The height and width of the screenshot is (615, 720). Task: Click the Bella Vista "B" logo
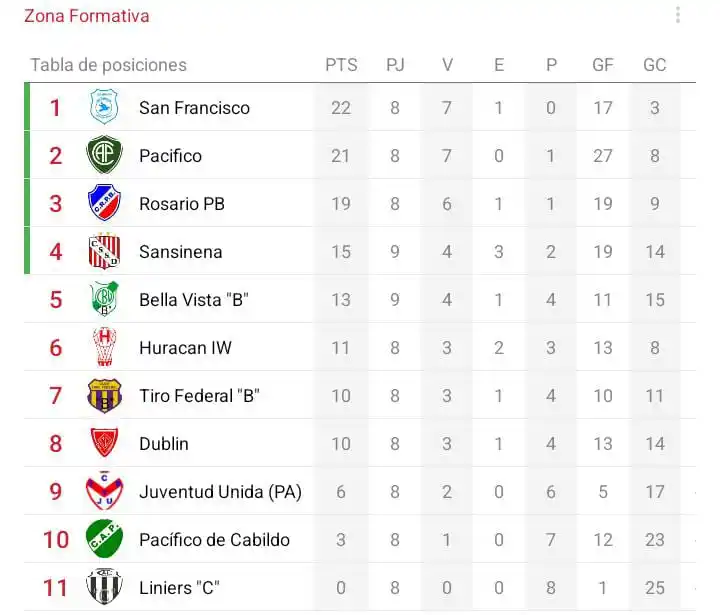104,299
